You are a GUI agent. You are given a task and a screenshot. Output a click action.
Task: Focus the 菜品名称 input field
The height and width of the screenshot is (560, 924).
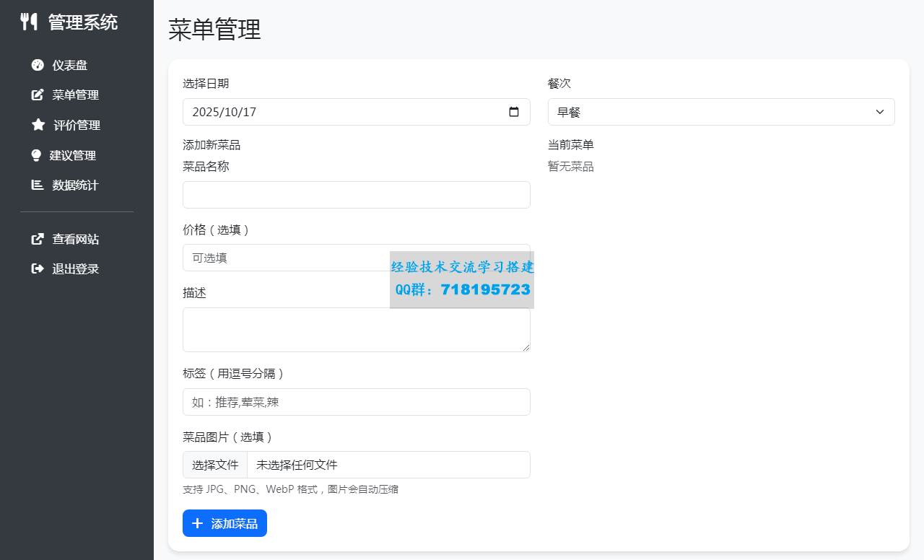(356, 195)
